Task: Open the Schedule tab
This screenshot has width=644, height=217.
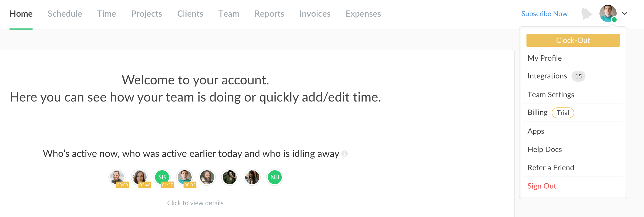Action: pos(65,14)
